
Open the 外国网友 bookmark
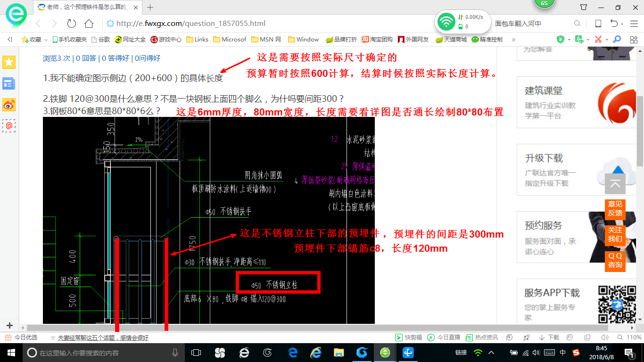pyautogui.click(x=413, y=40)
